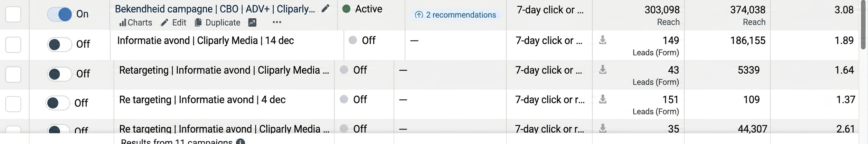Enable the Informatie avond 14 dec campaign toggle

coord(59,44)
